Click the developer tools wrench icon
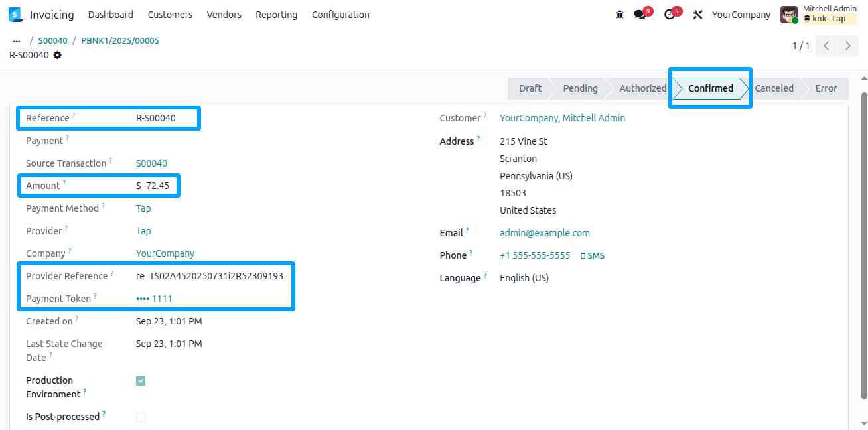 click(697, 14)
